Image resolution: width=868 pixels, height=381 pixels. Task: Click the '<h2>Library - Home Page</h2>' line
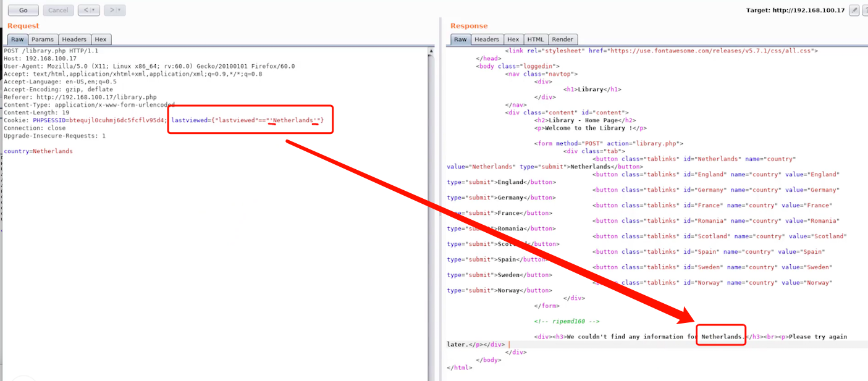pos(585,120)
